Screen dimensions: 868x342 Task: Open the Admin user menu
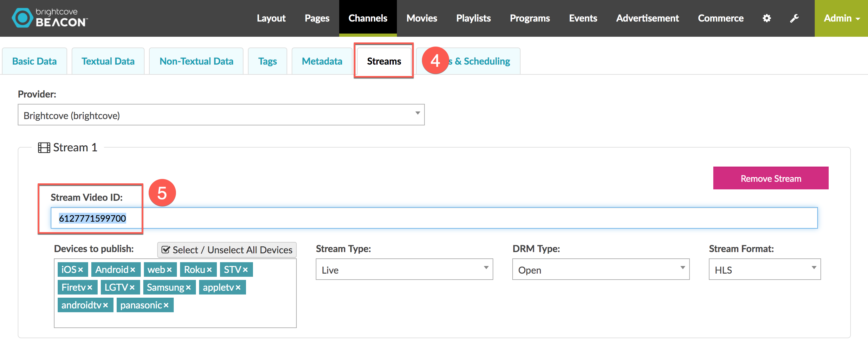coord(841,18)
